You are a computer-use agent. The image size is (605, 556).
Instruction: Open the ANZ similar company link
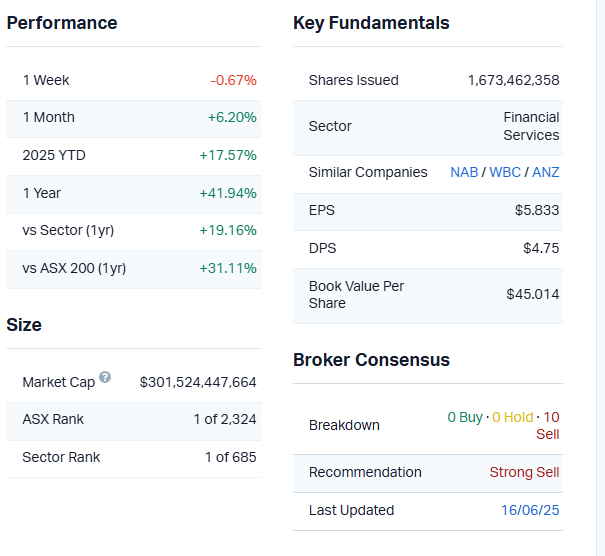(546, 172)
